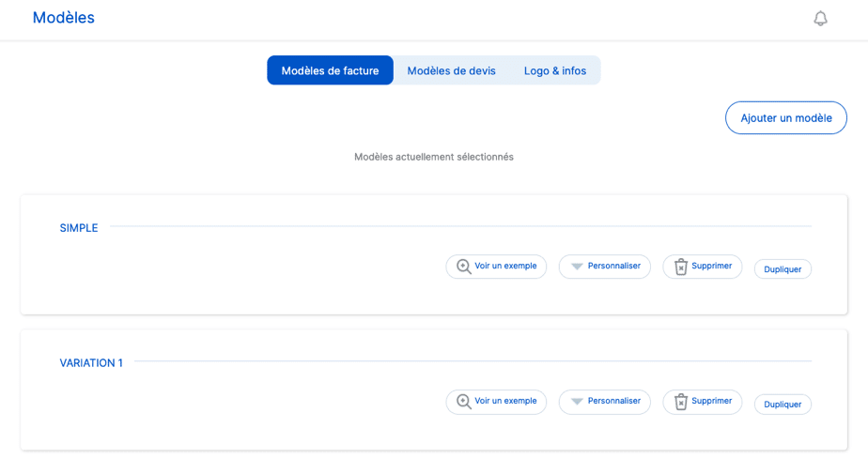Click the magnifier icon in the SIMPLE card
Screen dimensions: 868x459
[x=463, y=267]
